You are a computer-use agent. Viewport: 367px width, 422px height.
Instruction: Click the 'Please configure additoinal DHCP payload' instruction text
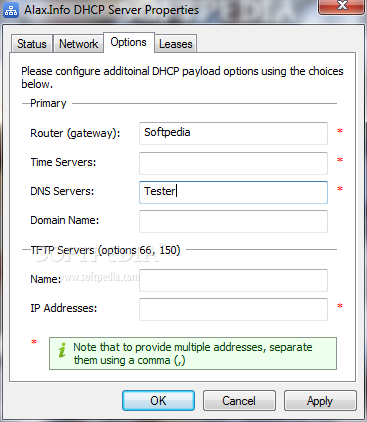coord(182,77)
